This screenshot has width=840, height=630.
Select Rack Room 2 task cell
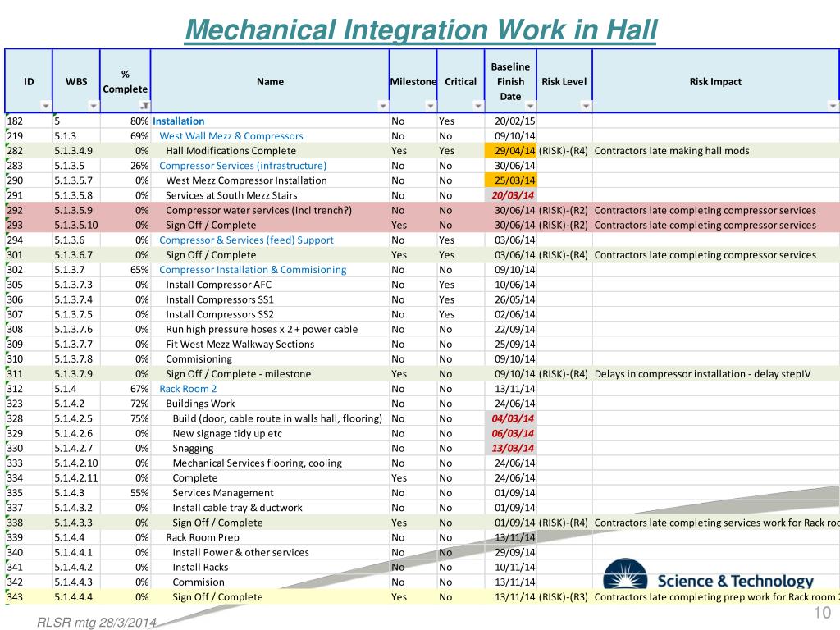pyautogui.click(x=271, y=389)
